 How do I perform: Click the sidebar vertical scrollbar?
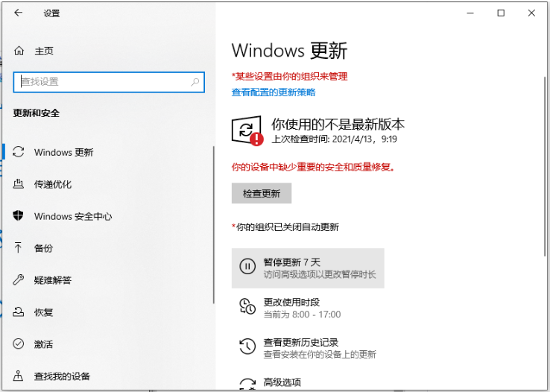[x=213, y=225]
